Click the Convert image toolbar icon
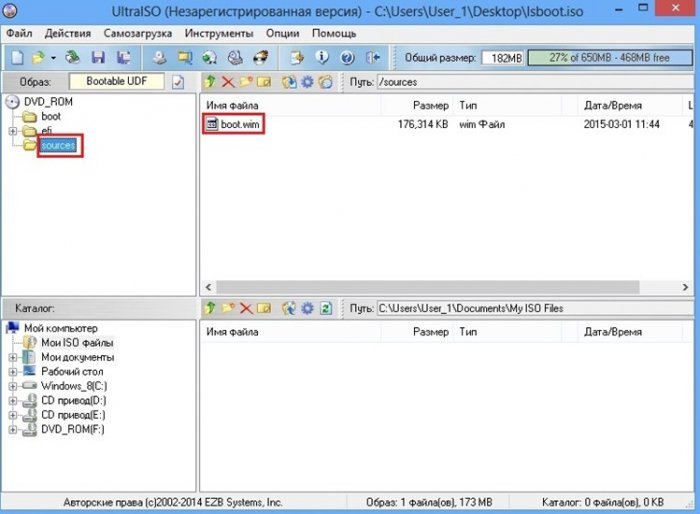The image size is (700, 514). [x=185, y=58]
